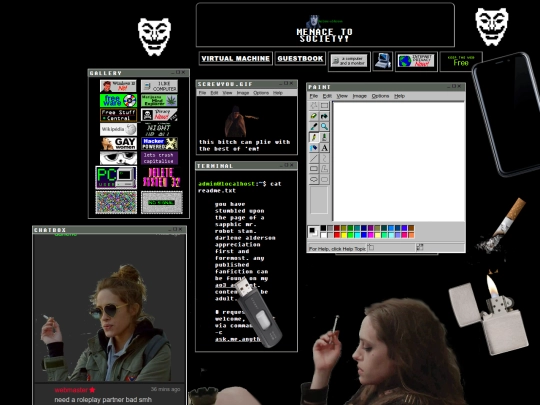Activate the Magnifier tool in Paint
Viewport: 540px width, 405px height.
click(324, 127)
